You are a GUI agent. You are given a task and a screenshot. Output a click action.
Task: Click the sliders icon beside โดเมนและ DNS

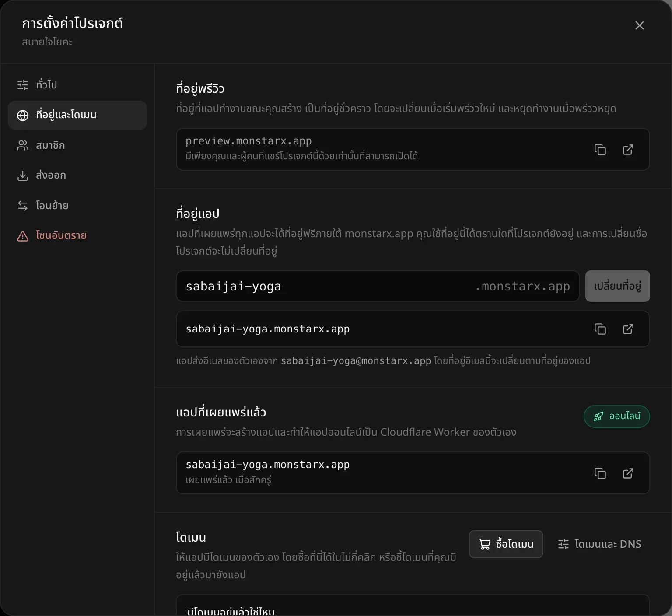(x=563, y=544)
